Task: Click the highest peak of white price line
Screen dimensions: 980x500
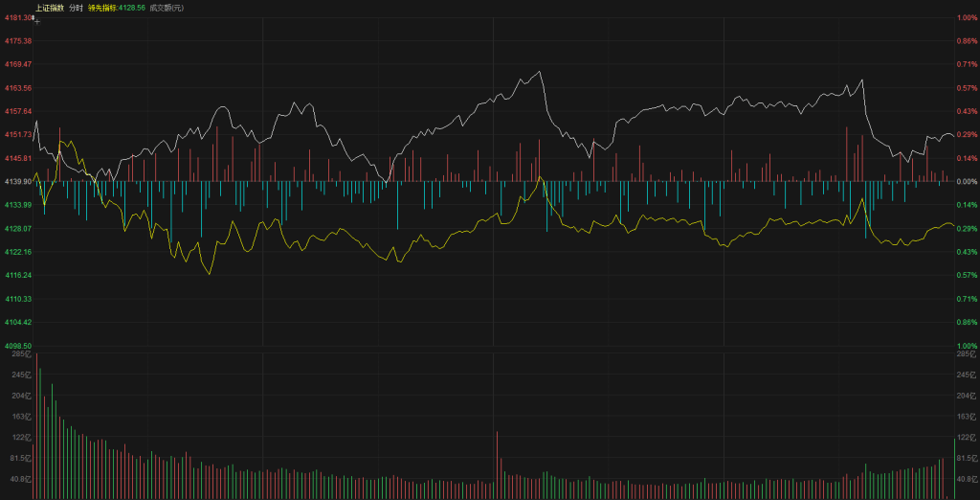Action: [541, 72]
